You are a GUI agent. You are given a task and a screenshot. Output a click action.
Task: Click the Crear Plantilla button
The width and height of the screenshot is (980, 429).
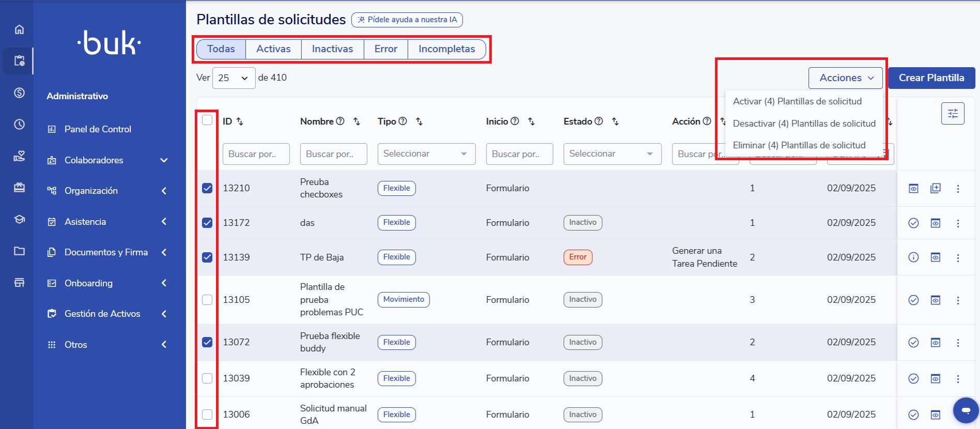pos(931,78)
